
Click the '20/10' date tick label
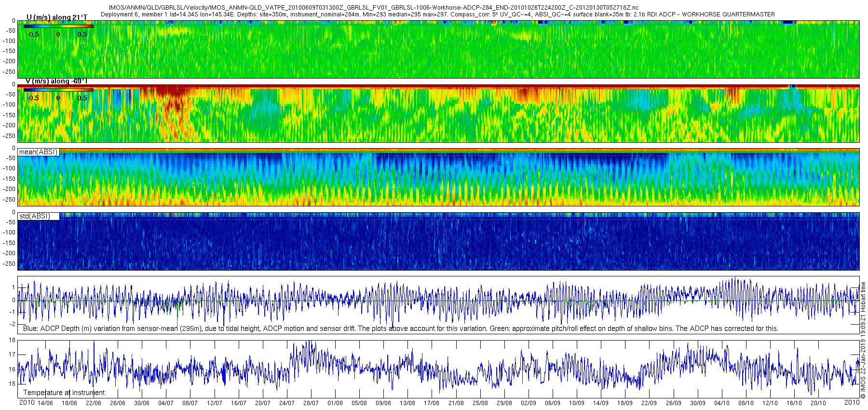tap(818, 403)
